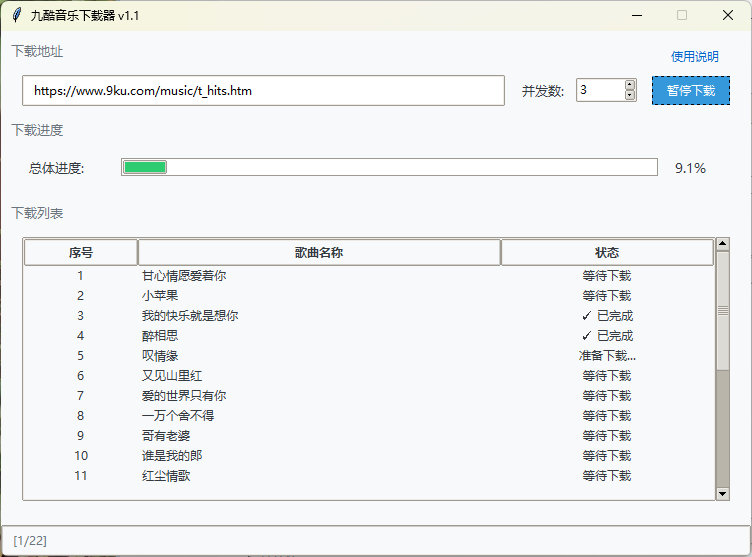Sort by the 序号 column header
Viewport: 752px width, 557px height.
tap(81, 253)
